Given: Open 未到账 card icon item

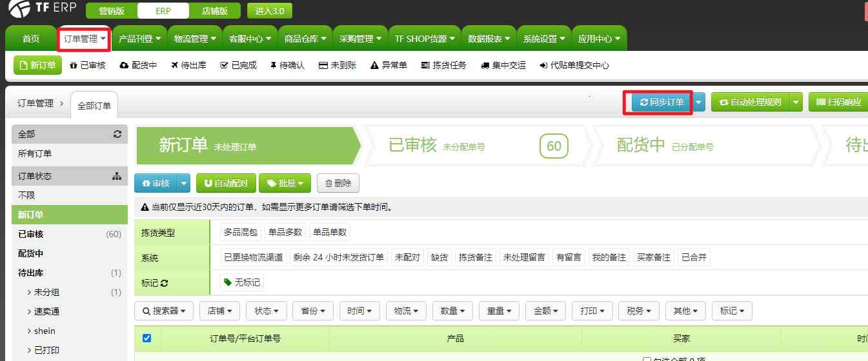Looking at the screenshot, I should click(338, 65).
